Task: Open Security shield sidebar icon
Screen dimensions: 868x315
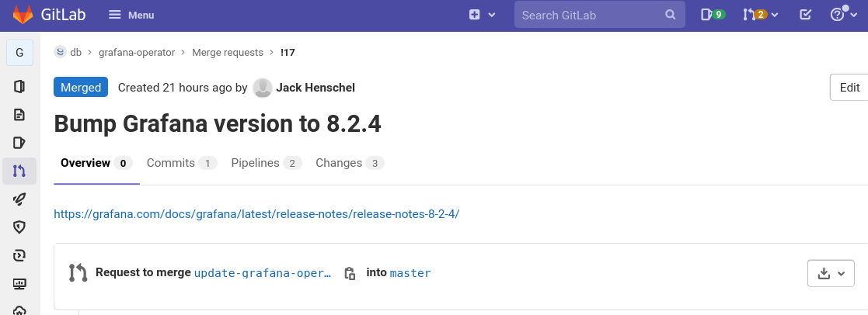Action: point(19,227)
